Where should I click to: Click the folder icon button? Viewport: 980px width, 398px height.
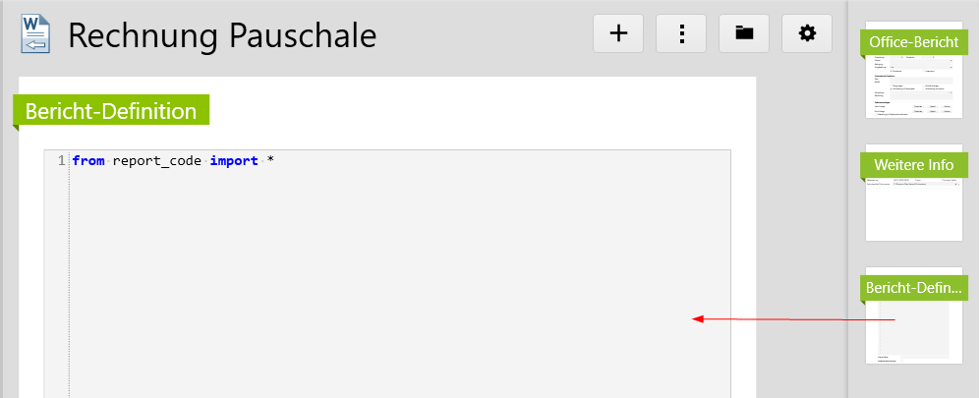point(744,33)
